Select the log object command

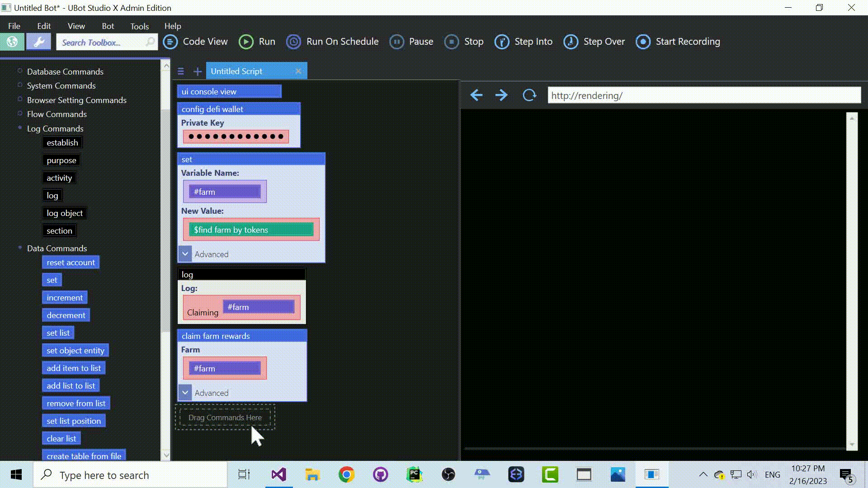(x=65, y=213)
